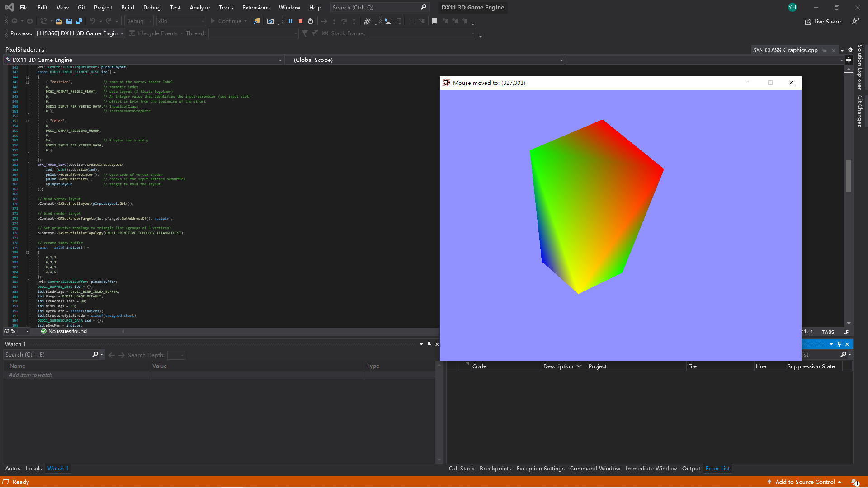Stop debugging with the red square
868x488 pixels.
click(301, 21)
